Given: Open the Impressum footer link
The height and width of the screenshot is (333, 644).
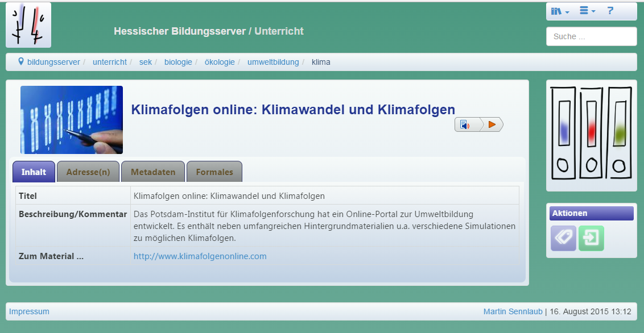Looking at the screenshot, I should [29, 311].
